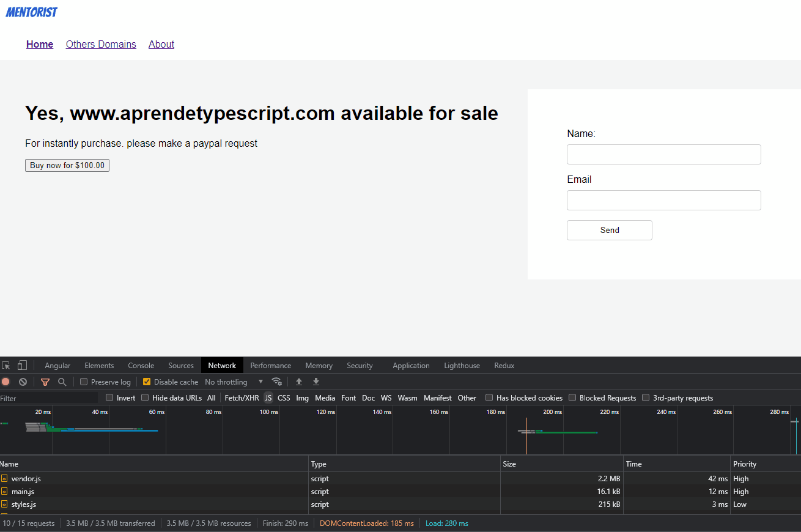This screenshot has height=532, width=801.
Task: Open network conditions wifi icon
Action: point(276,382)
